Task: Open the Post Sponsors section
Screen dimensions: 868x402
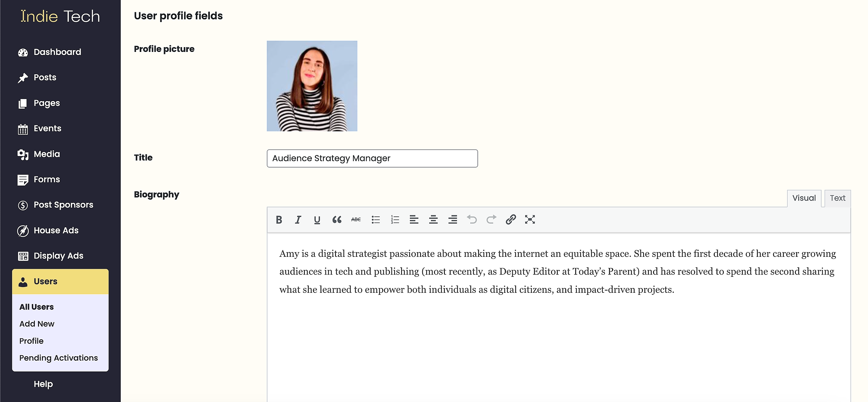Action: (63, 205)
